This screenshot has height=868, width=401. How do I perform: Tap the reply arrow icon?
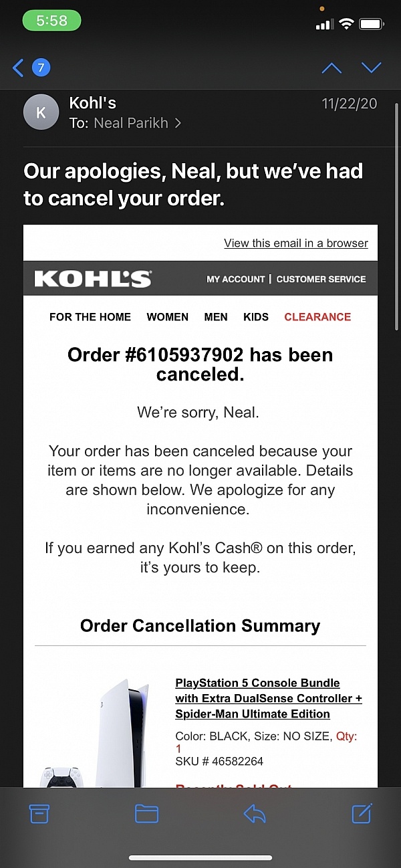pos(254,813)
